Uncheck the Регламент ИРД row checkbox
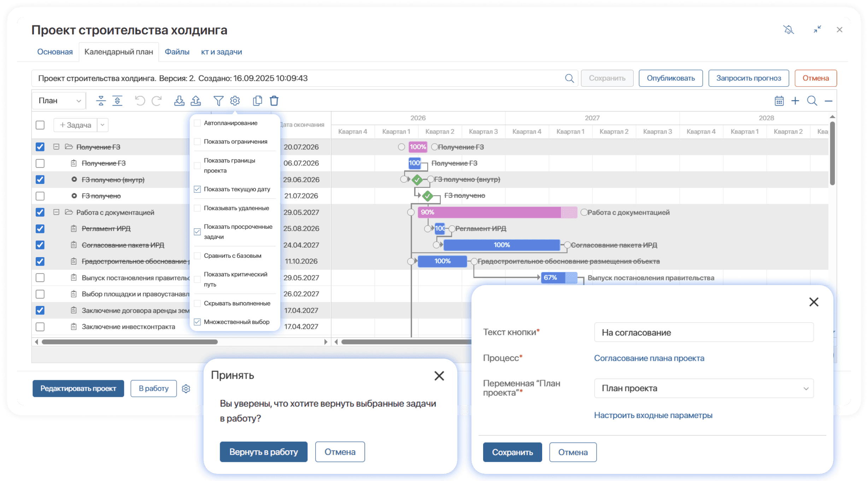868x481 pixels. point(40,229)
